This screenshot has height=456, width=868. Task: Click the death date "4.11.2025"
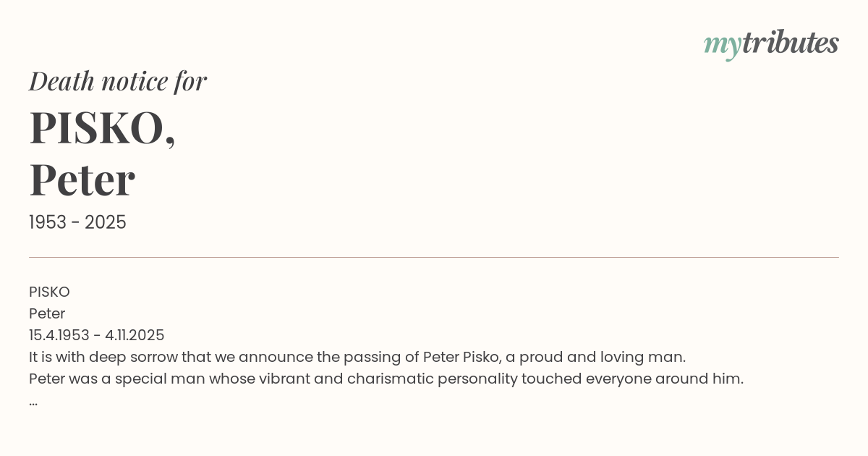(x=135, y=335)
